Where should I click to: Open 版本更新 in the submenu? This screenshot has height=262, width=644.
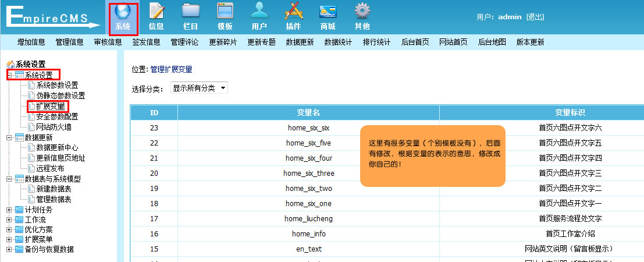click(530, 42)
